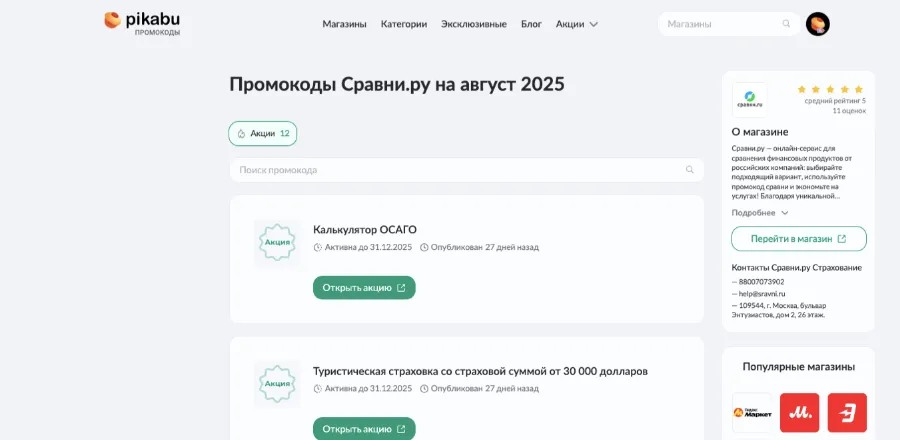This screenshot has height=440, width=900.
Task: Click the Перейти в магазин button
Action: (x=799, y=239)
